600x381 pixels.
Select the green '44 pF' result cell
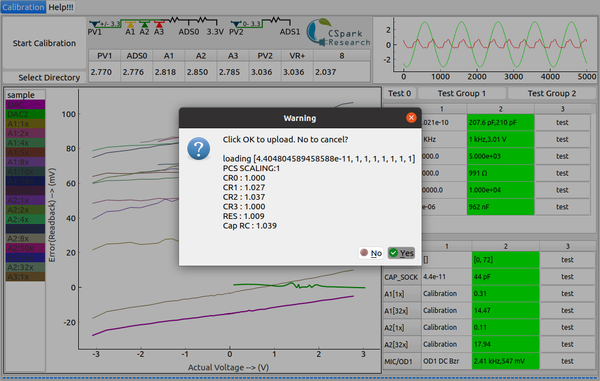(x=505, y=277)
